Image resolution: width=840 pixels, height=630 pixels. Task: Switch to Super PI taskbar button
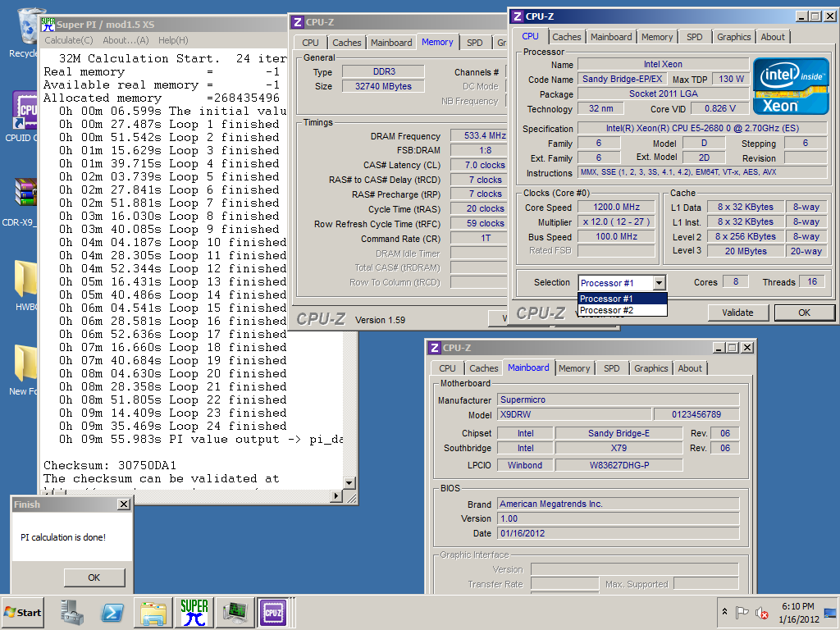tap(194, 612)
